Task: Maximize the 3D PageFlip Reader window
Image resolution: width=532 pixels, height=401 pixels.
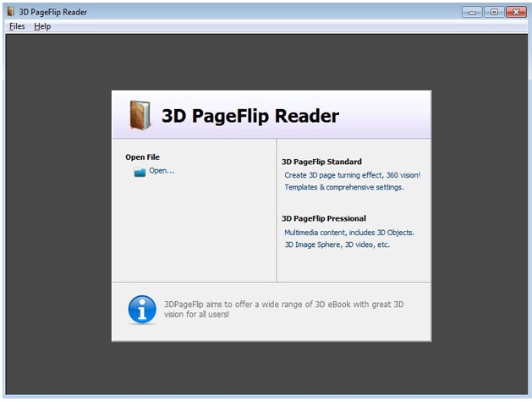Action: (494, 12)
